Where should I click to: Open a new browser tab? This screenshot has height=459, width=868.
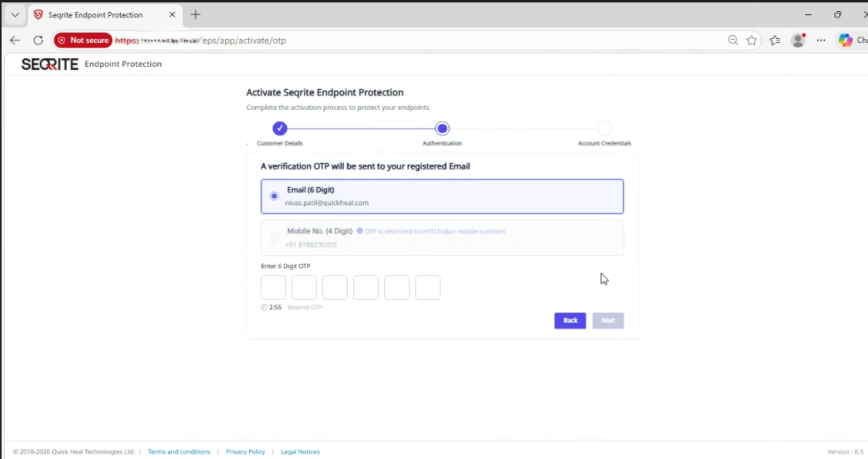(195, 14)
